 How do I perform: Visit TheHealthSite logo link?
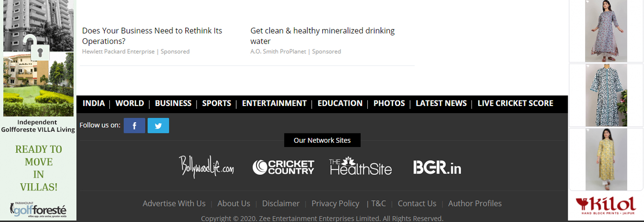coord(360,166)
